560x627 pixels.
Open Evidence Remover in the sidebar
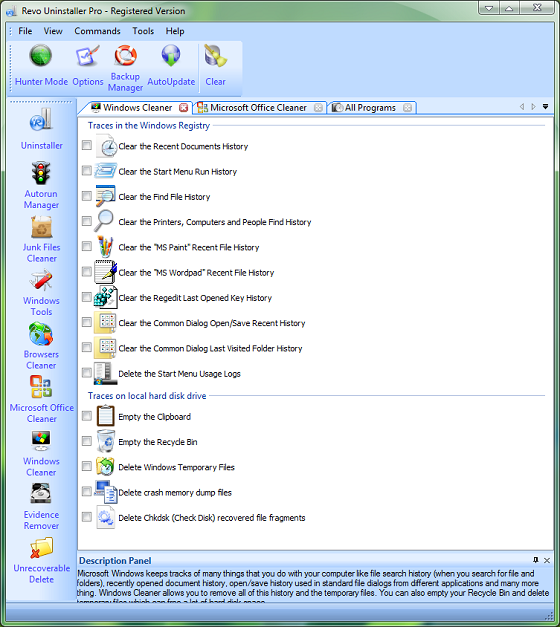point(41,507)
